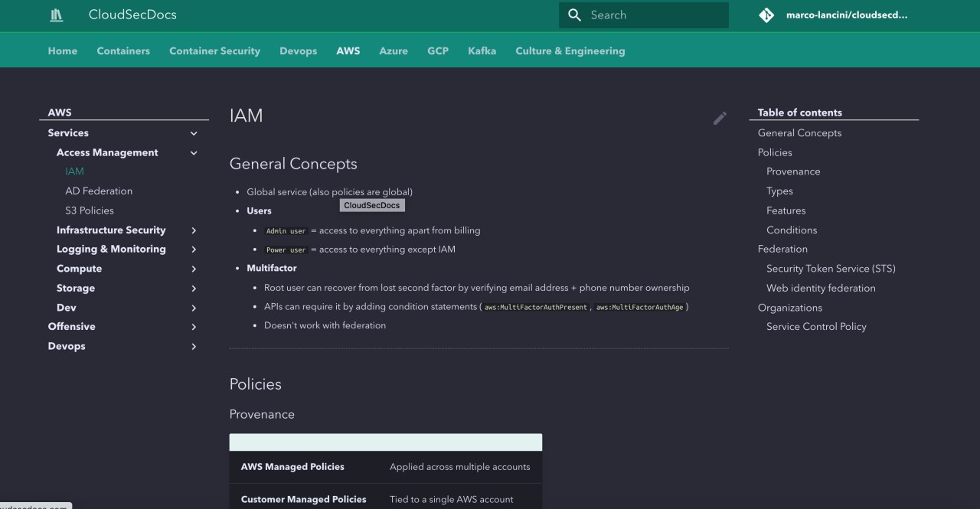Jump to Policies in table of contents
Viewport: 980px width, 509px height.
[x=775, y=152]
